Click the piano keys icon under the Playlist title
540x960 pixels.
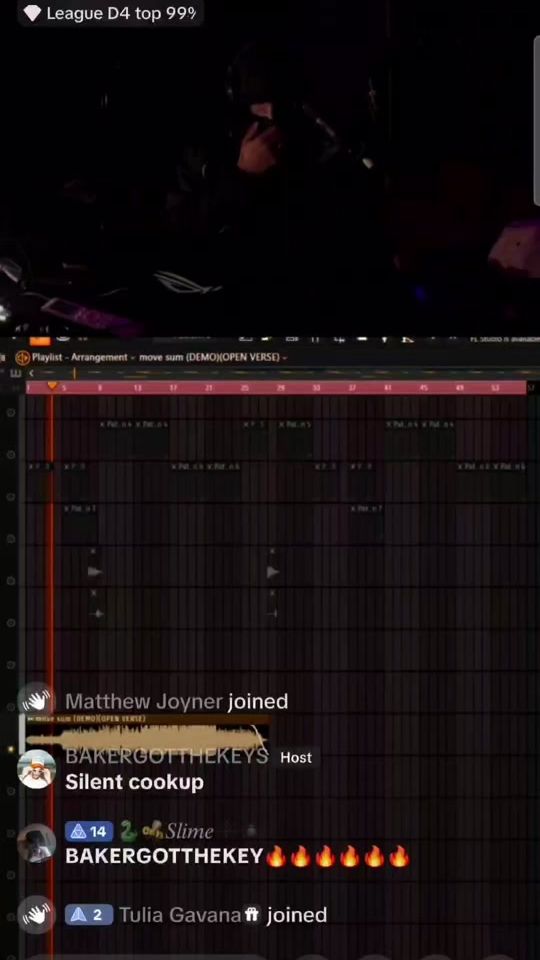[15, 373]
